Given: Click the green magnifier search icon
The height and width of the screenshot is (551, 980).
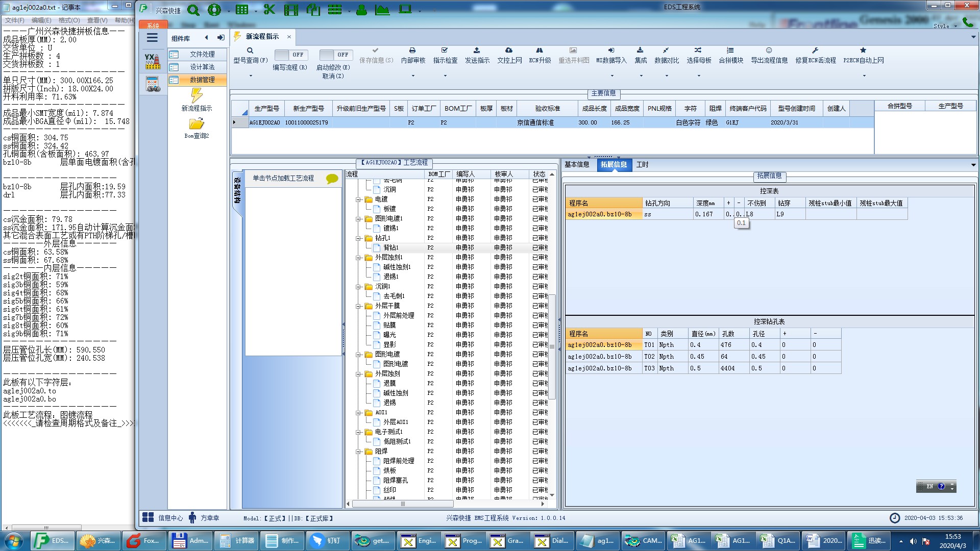Looking at the screenshot, I should 193,10.
